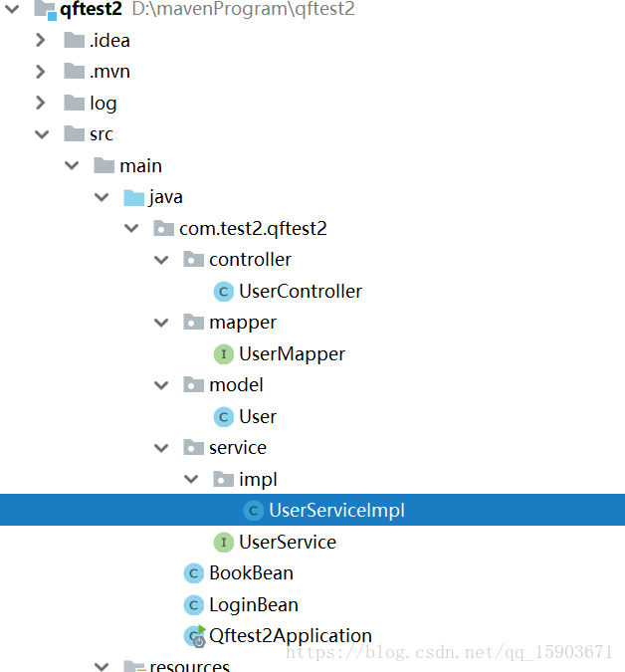625x672 pixels.
Task: Click the UserServiceImpl class icon
Action: [254, 511]
